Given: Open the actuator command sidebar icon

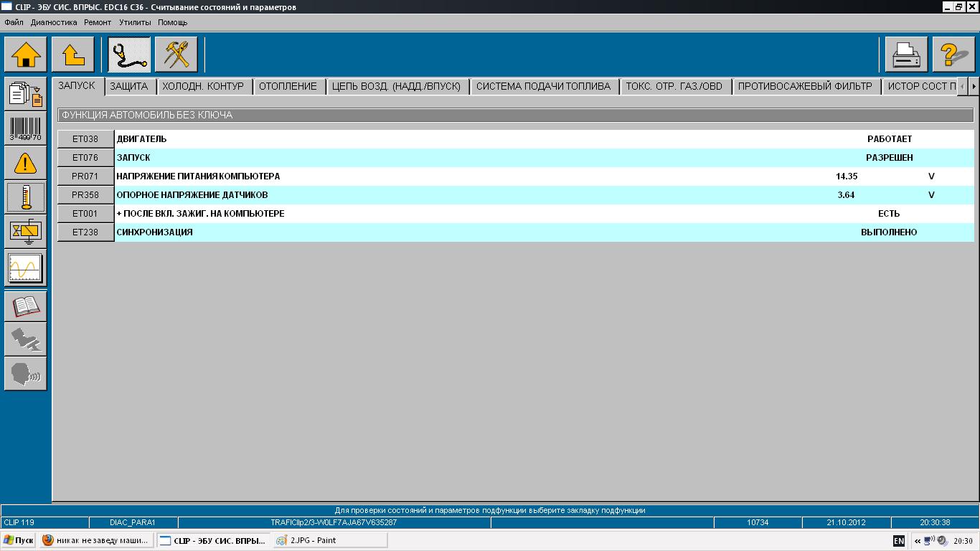Looking at the screenshot, I should pyautogui.click(x=26, y=232).
